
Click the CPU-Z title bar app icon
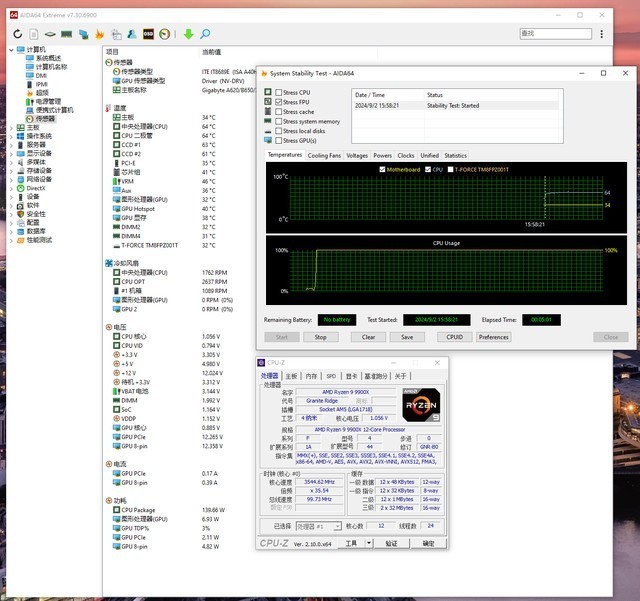tap(261, 363)
